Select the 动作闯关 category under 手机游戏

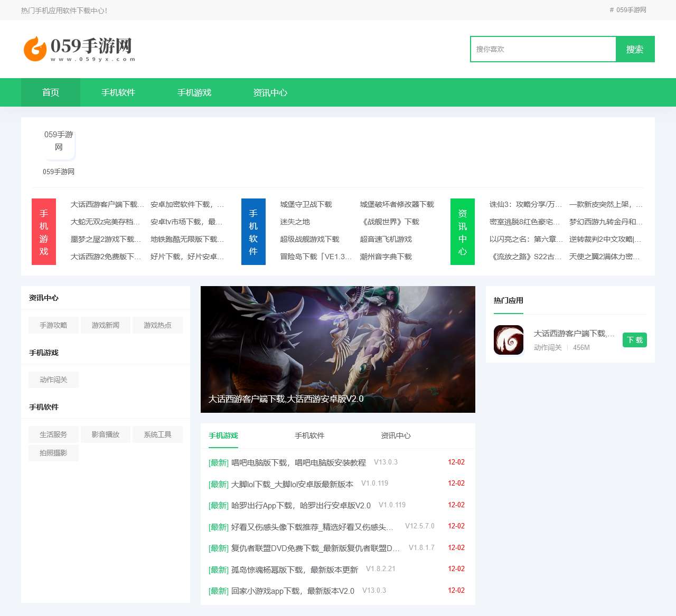(x=53, y=380)
